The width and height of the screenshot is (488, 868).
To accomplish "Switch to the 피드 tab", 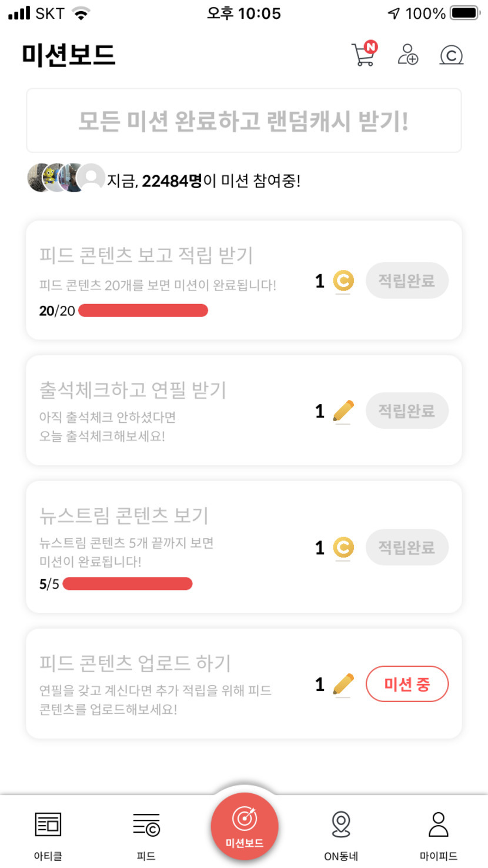I will 146,835.
